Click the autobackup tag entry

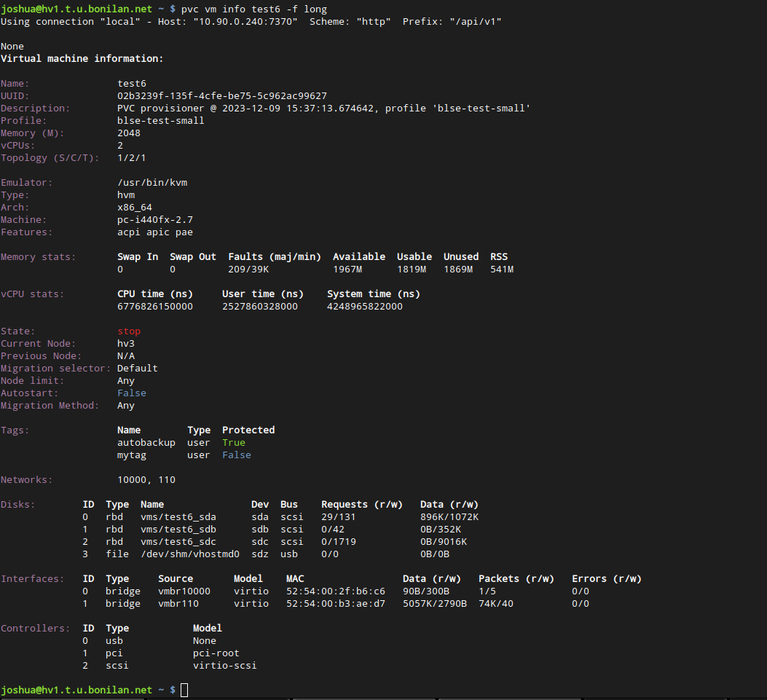[x=146, y=442]
